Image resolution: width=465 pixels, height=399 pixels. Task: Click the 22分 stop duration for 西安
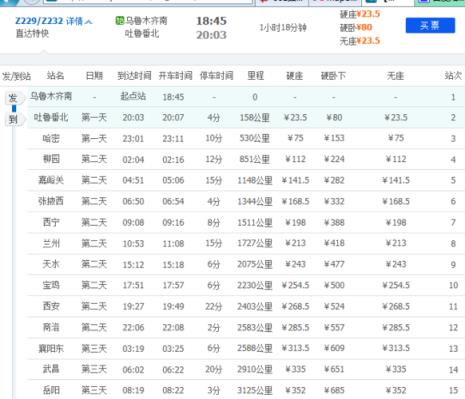(x=214, y=306)
